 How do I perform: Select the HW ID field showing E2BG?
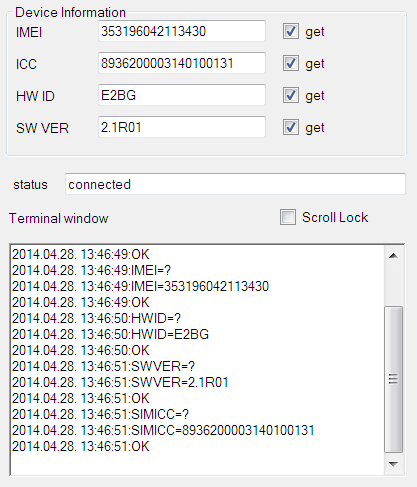[182, 95]
